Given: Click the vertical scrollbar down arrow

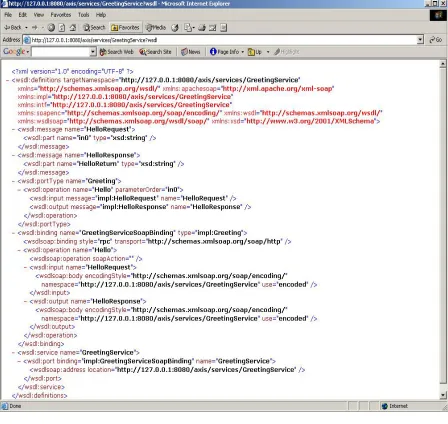Looking at the screenshot, I should [x=443, y=395].
